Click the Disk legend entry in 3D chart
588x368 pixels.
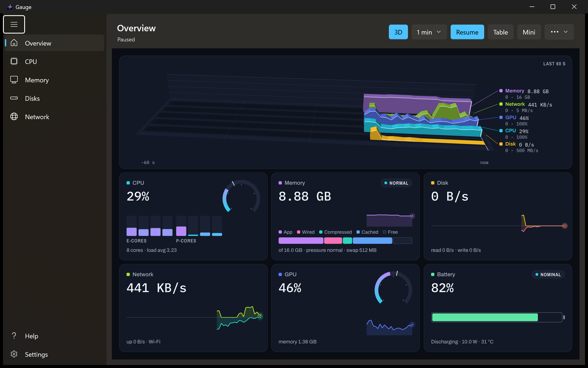coord(519,147)
